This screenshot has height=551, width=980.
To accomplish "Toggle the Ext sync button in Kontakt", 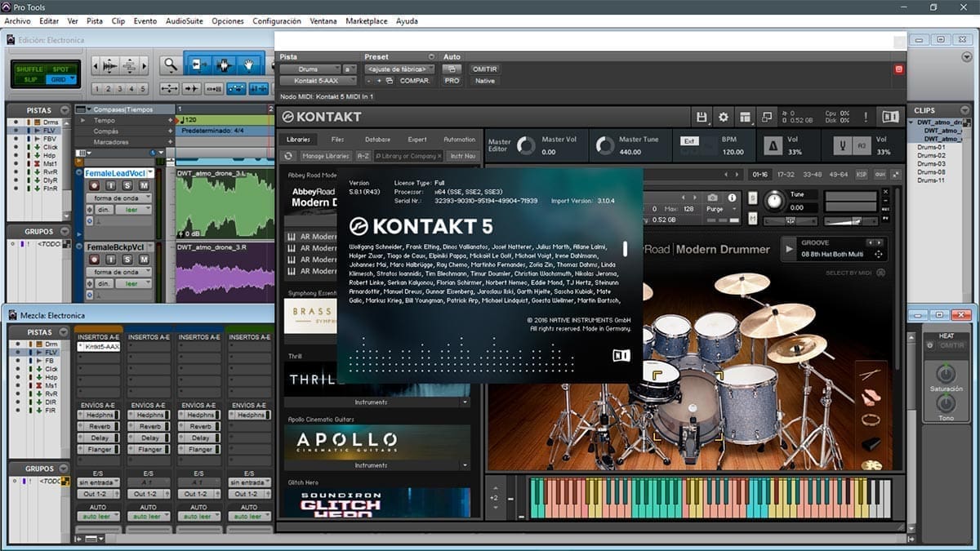I will click(689, 141).
